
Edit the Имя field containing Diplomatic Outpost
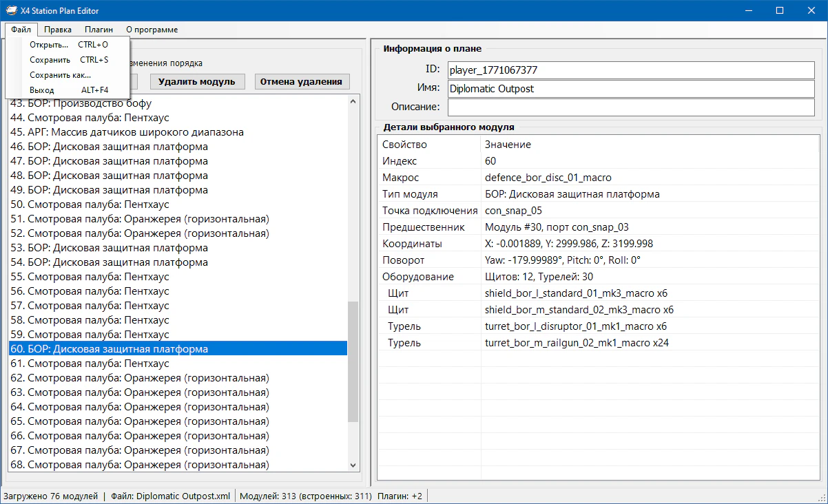(630, 89)
